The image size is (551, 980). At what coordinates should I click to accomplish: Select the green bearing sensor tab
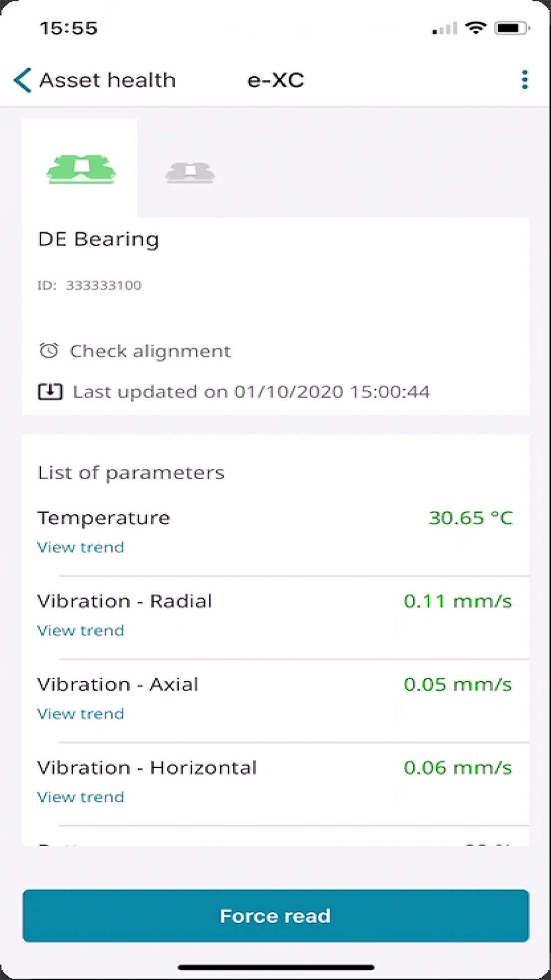pos(81,169)
